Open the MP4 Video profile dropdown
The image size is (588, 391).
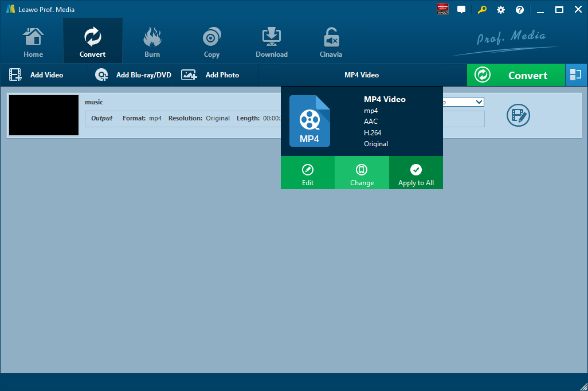point(361,75)
